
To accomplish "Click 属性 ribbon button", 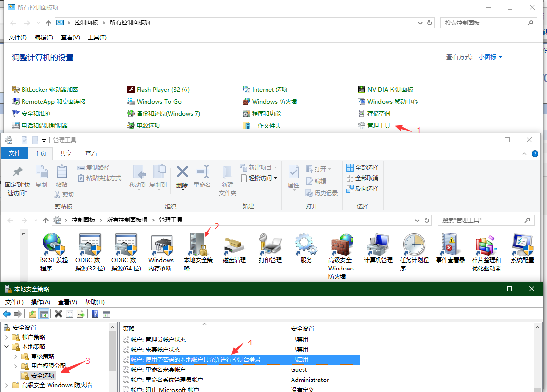I will pos(293,177).
